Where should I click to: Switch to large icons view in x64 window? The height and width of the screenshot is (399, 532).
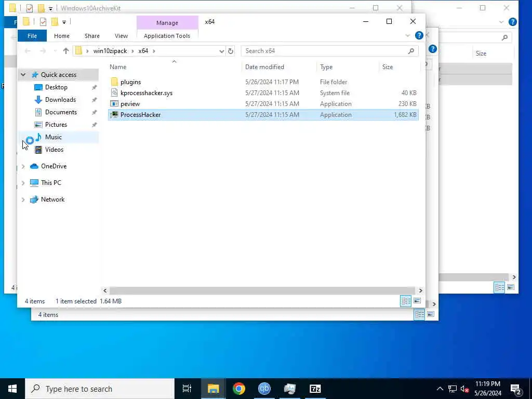(417, 301)
